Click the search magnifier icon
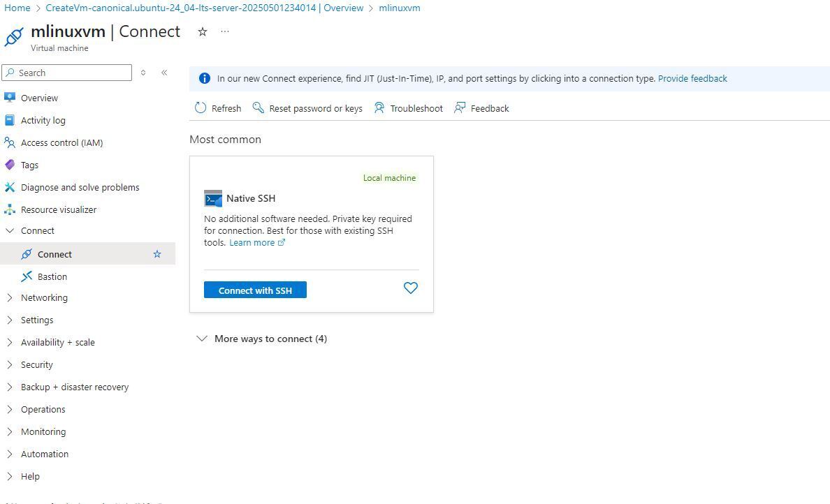This screenshot has height=504, width=830. [x=10, y=73]
